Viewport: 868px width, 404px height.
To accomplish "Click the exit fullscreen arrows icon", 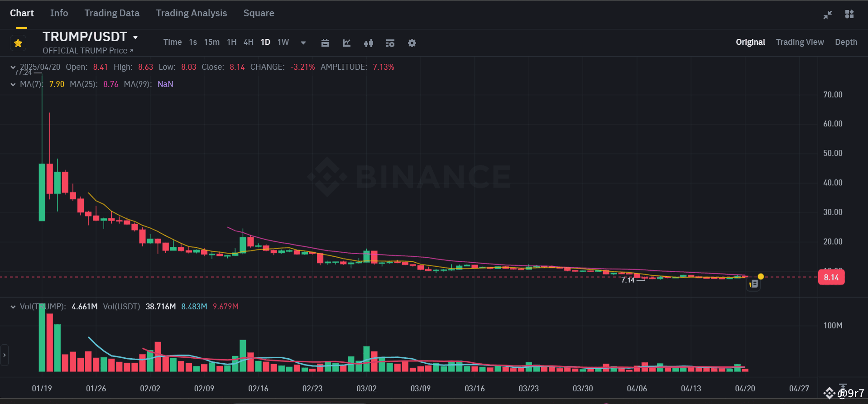I will [x=827, y=14].
